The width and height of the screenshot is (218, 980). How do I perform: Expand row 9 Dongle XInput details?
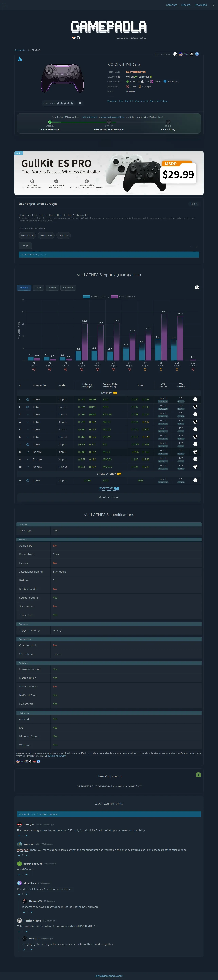[27, 459]
